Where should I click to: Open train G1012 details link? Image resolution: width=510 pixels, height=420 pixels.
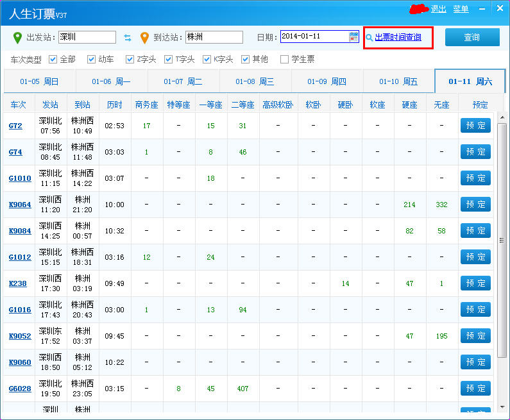20,258
